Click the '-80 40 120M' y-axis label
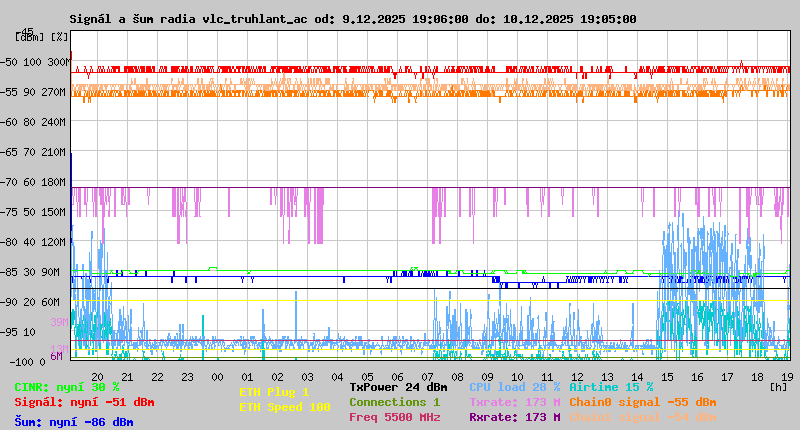Image resolution: width=800 pixels, height=430 pixels. [x=33, y=242]
